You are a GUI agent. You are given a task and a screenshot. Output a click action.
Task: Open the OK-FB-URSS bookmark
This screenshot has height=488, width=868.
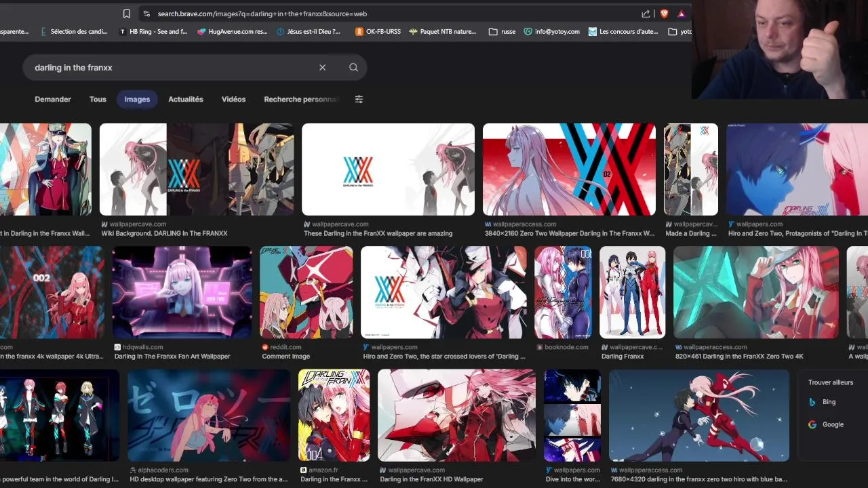[x=378, y=31]
